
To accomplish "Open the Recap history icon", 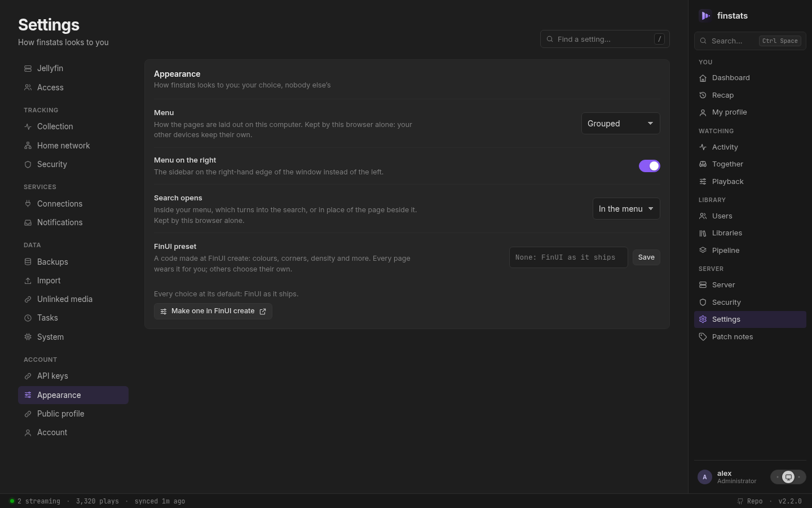I will [x=703, y=95].
